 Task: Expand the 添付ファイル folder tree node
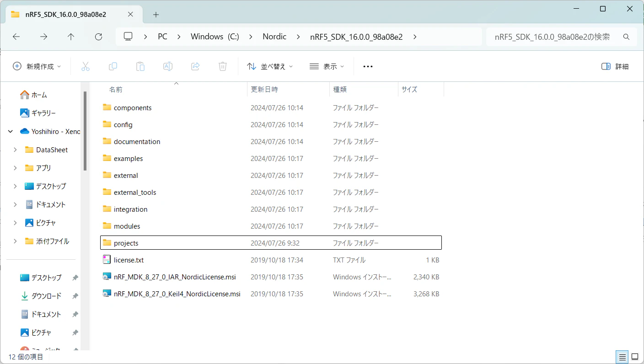pos(15,241)
